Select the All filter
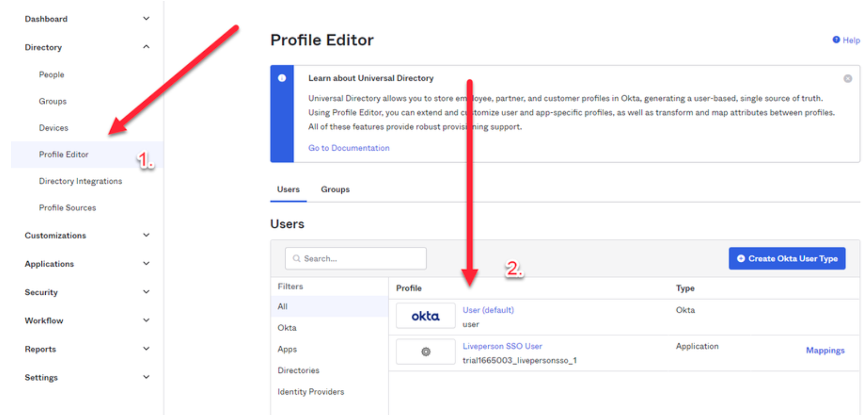 pos(330,306)
